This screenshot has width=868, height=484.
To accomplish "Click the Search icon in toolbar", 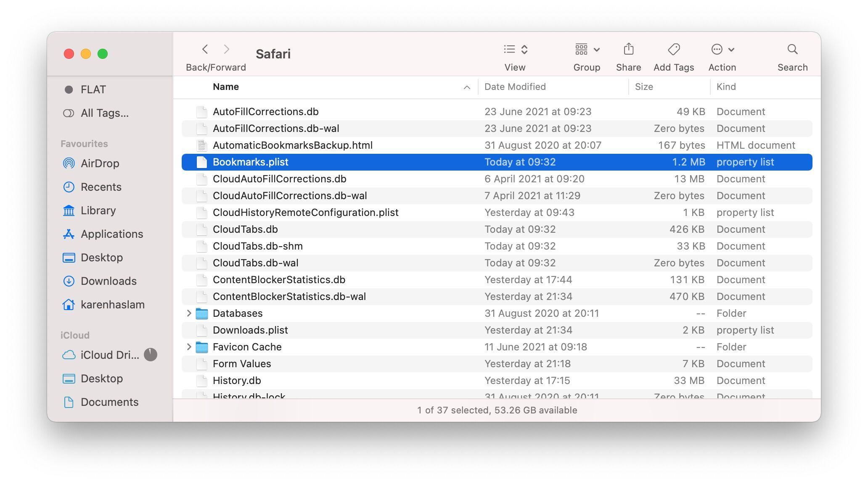I will click(792, 49).
